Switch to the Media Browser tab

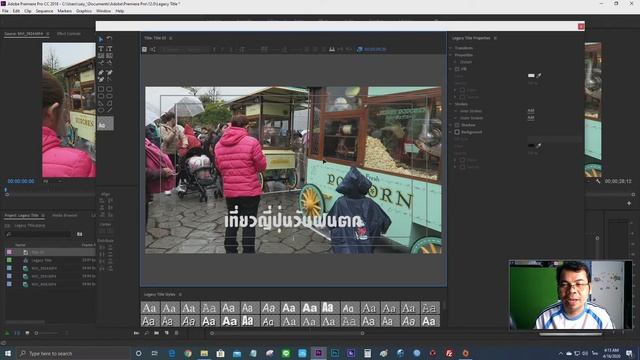64,215
